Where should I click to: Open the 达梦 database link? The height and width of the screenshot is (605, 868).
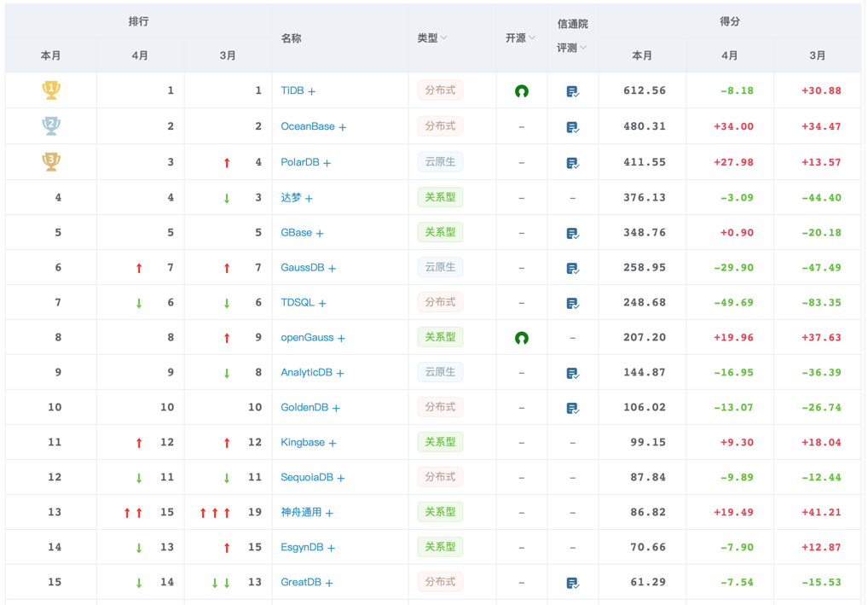(x=291, y=197)
